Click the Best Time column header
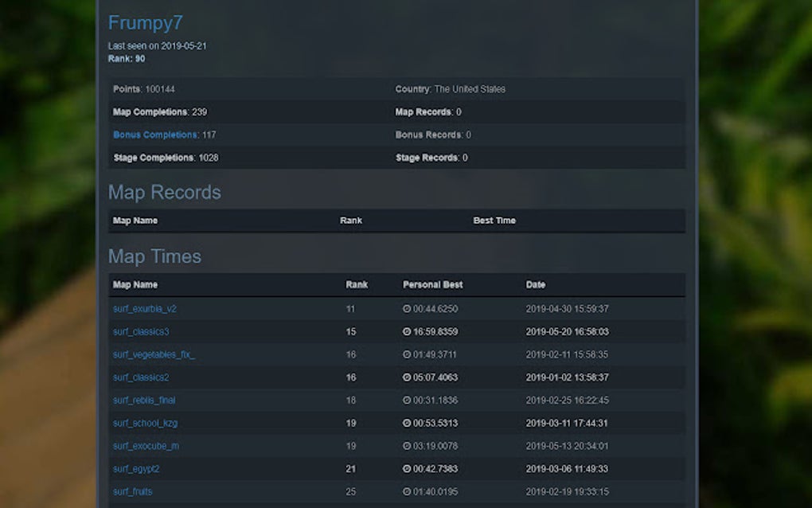Viewport: 812px width, 508px height. pos(494,221)
